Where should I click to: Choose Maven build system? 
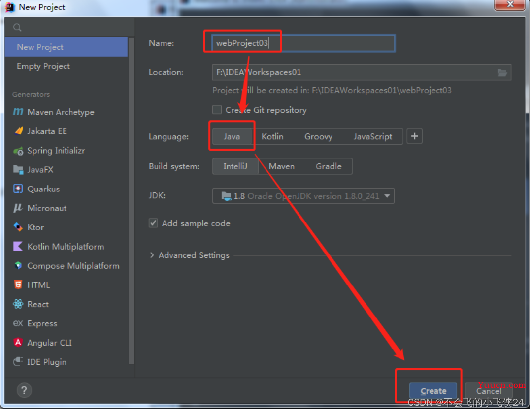(x=282, y=166)
